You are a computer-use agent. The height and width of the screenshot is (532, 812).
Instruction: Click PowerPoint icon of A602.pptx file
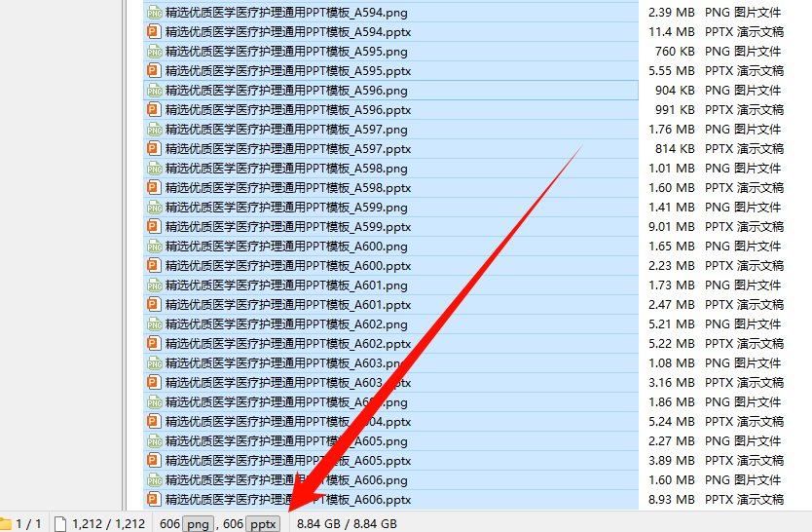point(155,344)
